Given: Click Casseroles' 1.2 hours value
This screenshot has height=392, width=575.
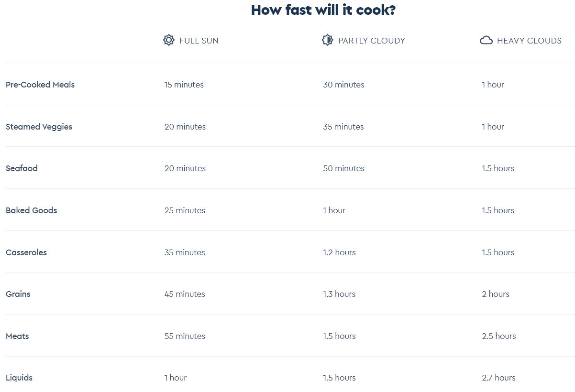Looking at the screenshot, I should (x=339, y=252).
